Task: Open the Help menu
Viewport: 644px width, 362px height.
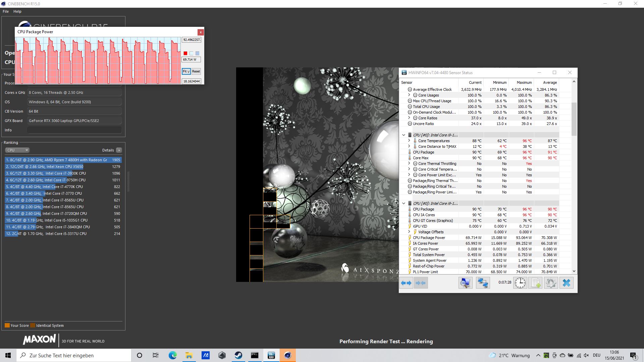Action: [x=17, y=11]
